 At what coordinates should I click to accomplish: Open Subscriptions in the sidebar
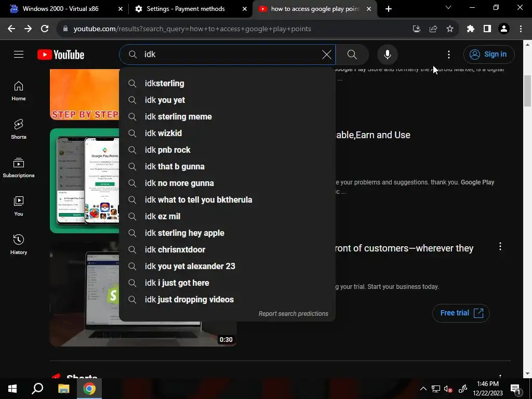tap(19, 168)
